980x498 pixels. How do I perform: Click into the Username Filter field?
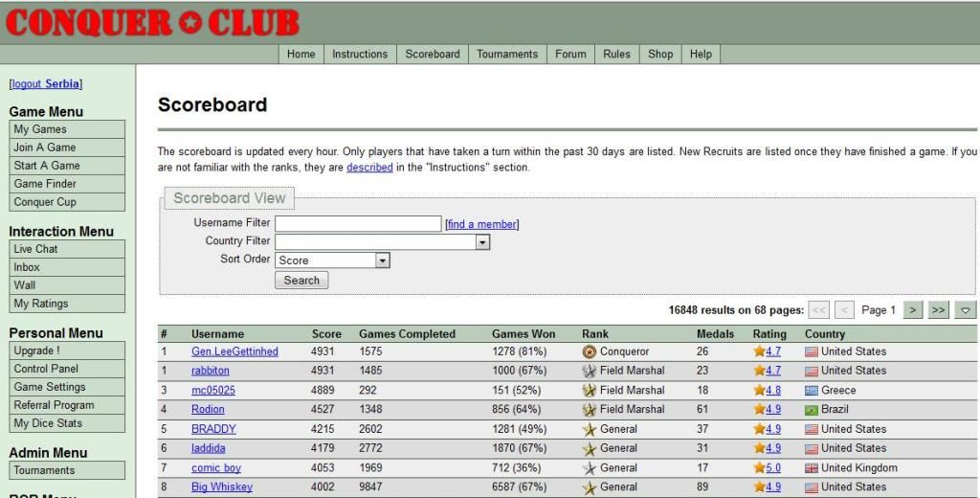click(x=358, y=223)
